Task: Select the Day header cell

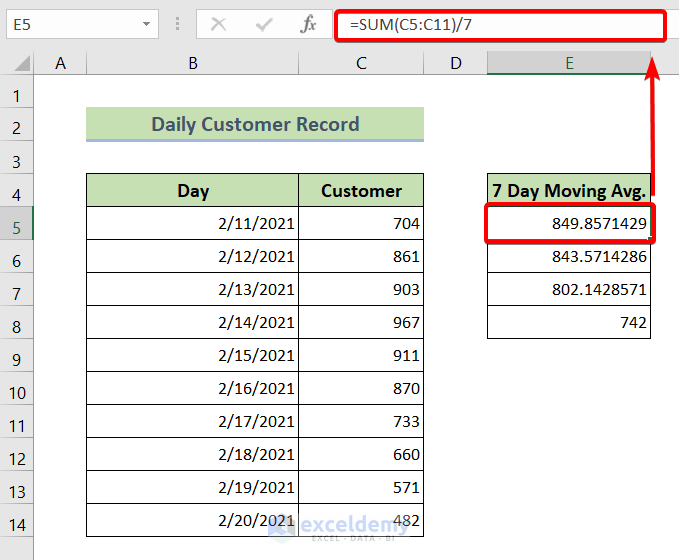Action: (x=192, y=190)
